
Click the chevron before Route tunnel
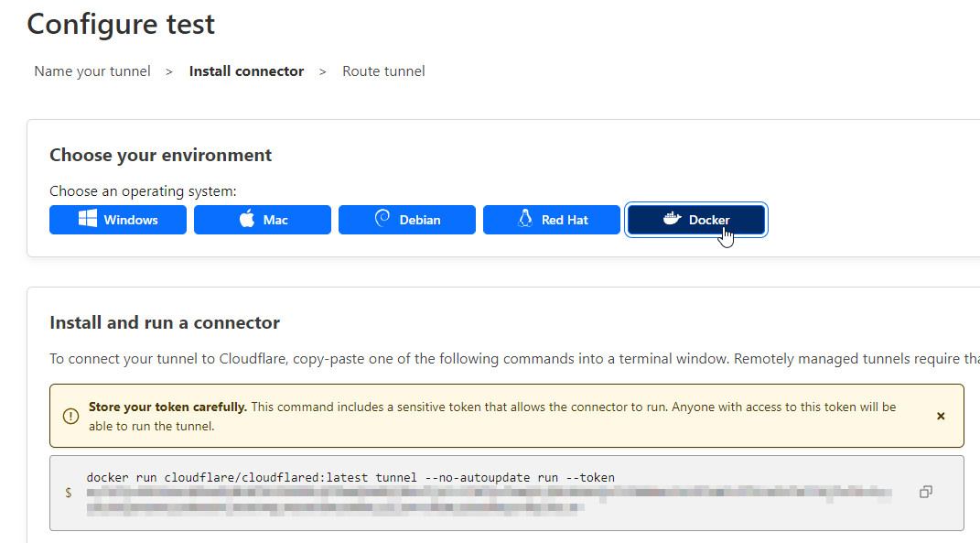click(x=323, y=71)
